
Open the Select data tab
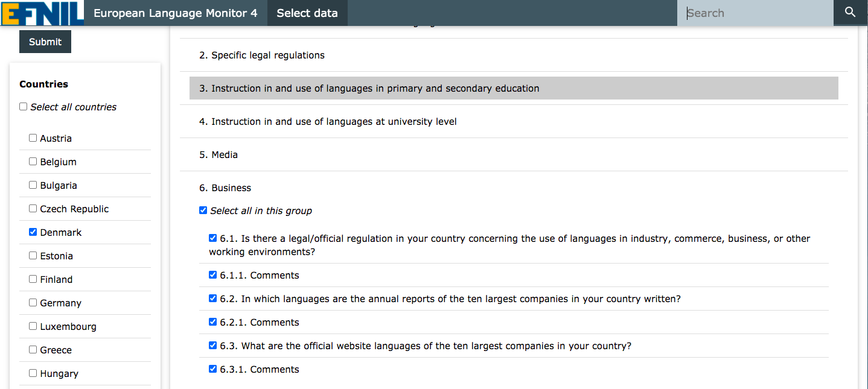pos(307,13)
